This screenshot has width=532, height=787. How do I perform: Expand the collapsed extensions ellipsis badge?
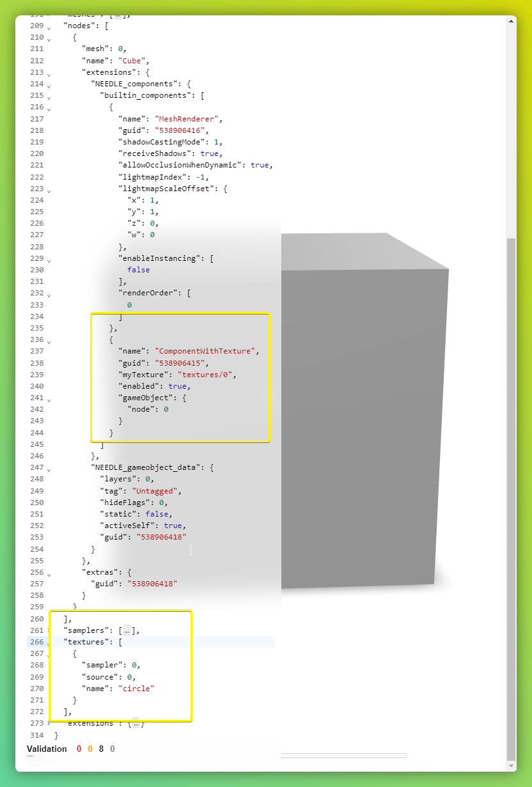[x=136, y=723]
